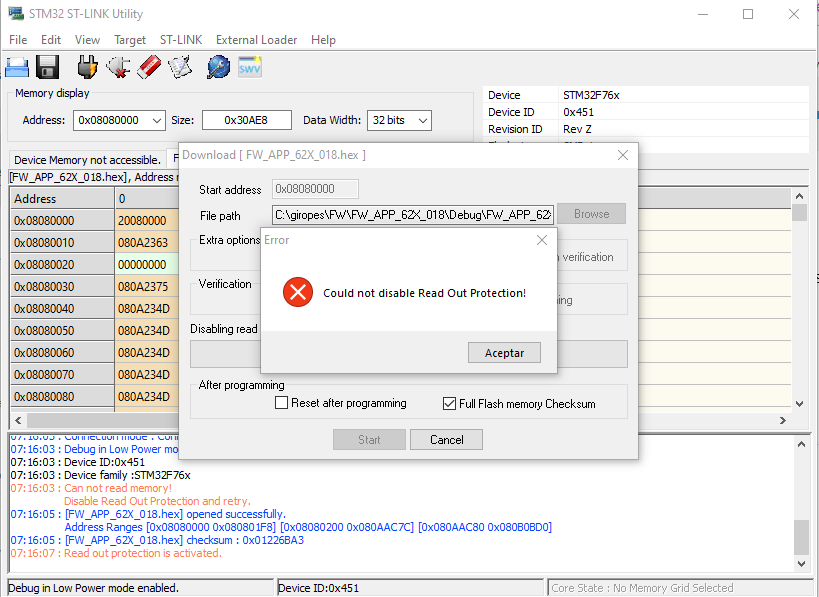This screenshot has width=819, height=597.
Task: Click the File path field
Action: [413, 215]
